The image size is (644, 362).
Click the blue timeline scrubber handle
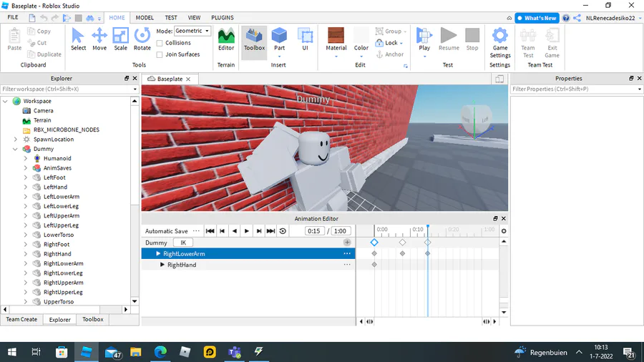[x=428, y=227]
